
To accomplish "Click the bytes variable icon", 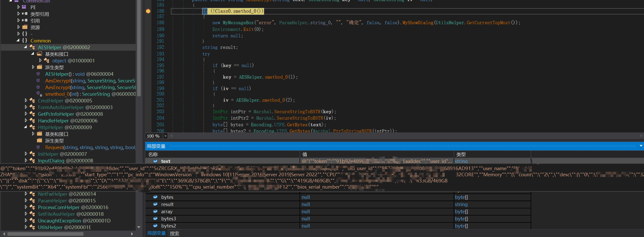I will pos(155,197).
